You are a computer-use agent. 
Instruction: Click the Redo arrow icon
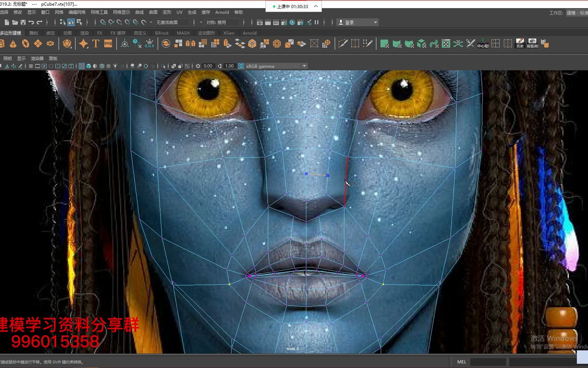coord(39,22)
